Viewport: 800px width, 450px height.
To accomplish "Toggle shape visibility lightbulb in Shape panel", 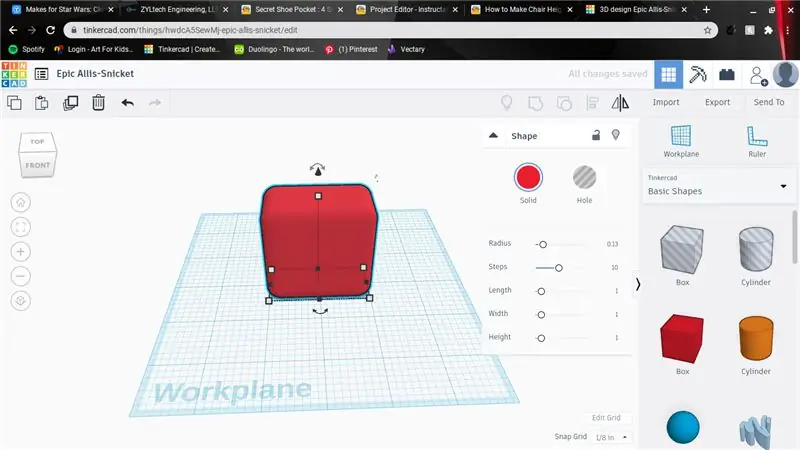I will [x=616, y=135].
